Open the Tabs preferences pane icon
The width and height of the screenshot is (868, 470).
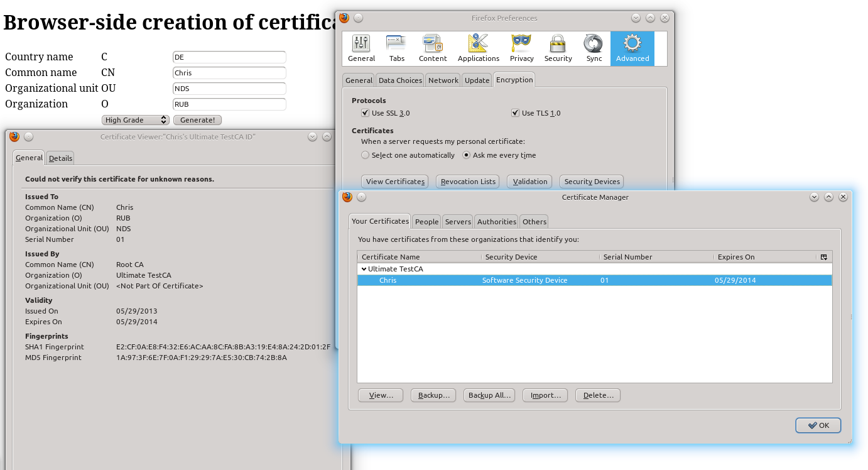[396, 49]
